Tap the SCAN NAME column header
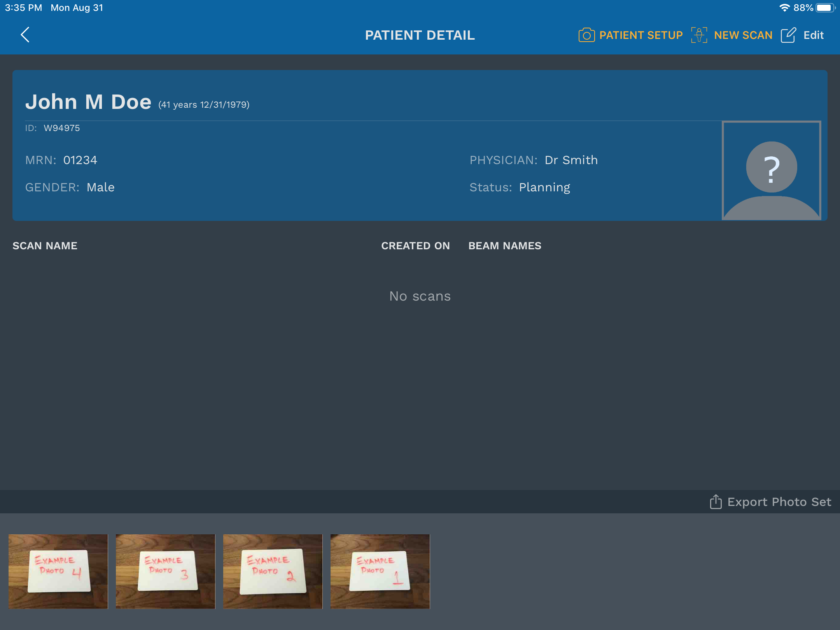840x630 pixels. click(45, 246)
